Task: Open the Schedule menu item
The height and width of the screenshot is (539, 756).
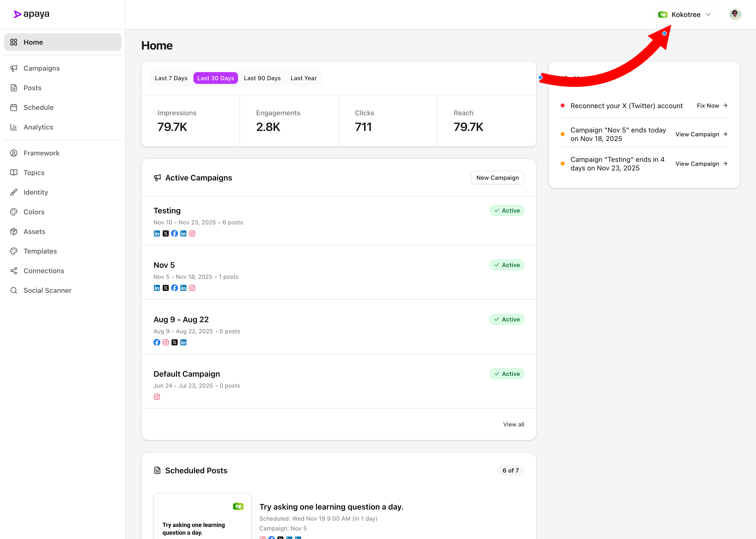Action: point(38,108)
